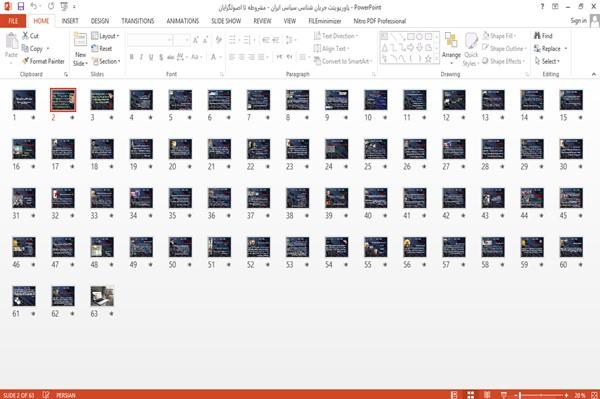This screenshot has height=399, width=600.
Task: Click the spell check icon in status bar
Action: [x=46, y=395]
